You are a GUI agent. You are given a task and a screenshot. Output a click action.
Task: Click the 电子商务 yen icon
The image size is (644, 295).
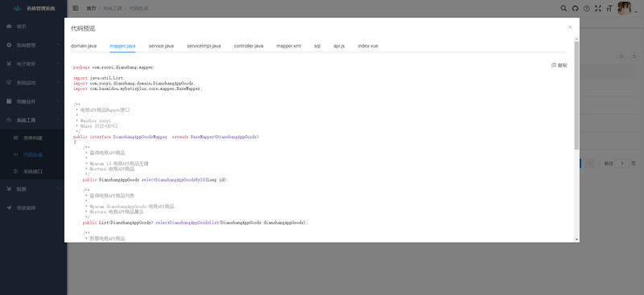coord(9,64)
